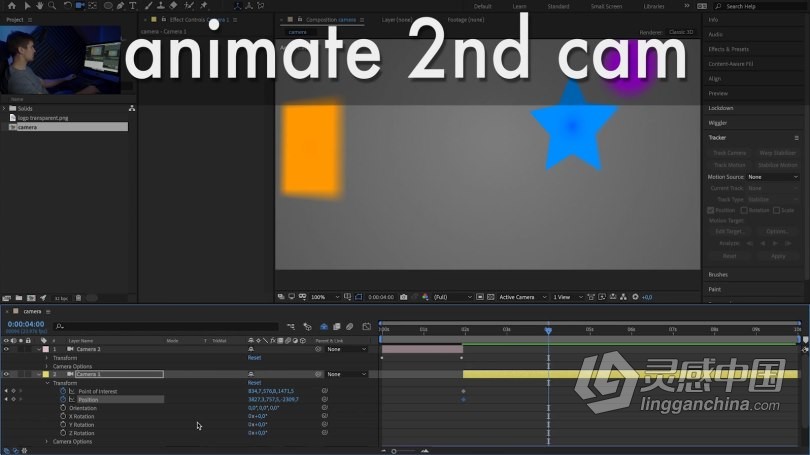Click the Classic 3D renderer button
Screen dimensions: 810x455
[x=680, y=31]
